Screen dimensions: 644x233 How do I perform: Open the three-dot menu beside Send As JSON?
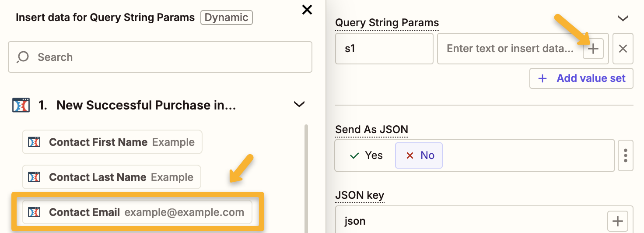(x=626, y=155)
